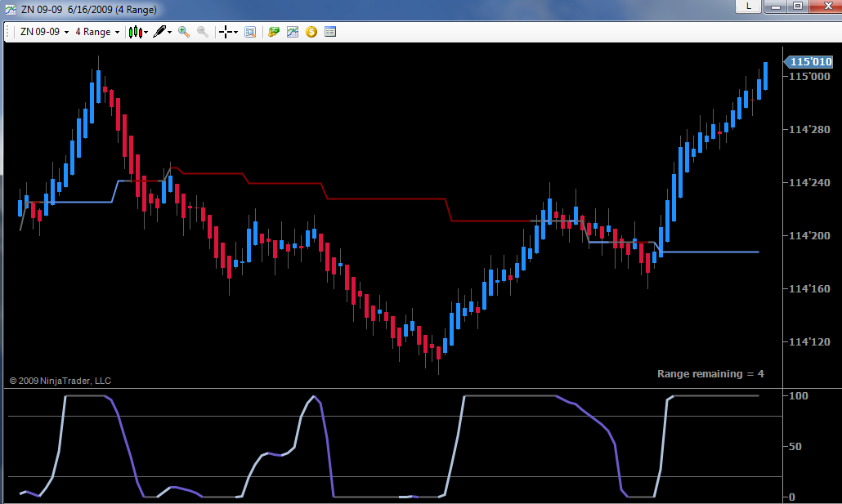The height and width of the screenshot is (504, 842).
Task: Click the 115'000 price axis label
Action: click(809, 76)
